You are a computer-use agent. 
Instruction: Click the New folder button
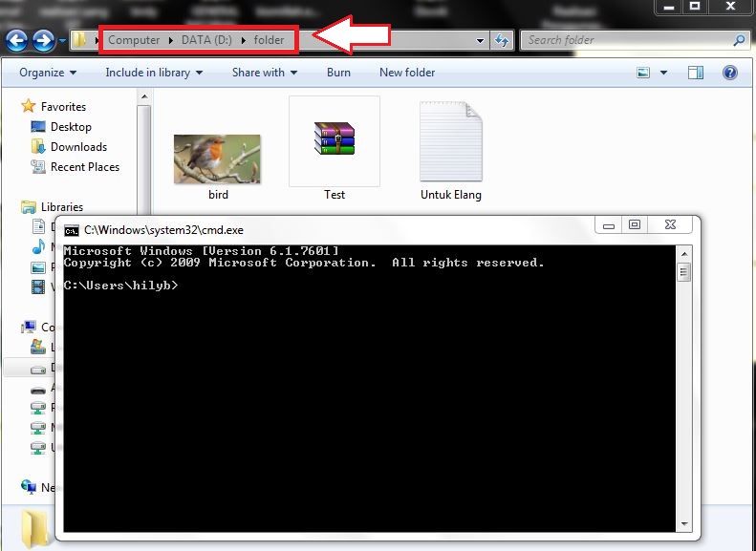point(407,73)
